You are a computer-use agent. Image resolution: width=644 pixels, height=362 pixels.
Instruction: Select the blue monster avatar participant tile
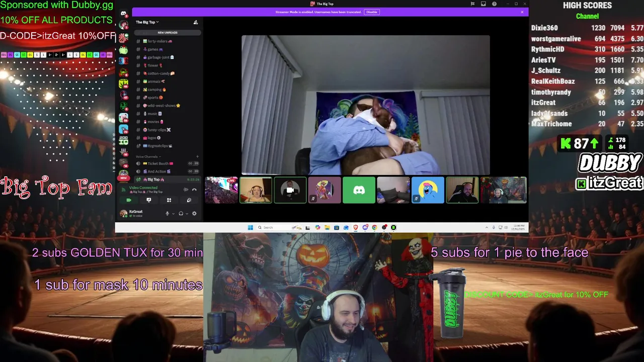[428, 190]
